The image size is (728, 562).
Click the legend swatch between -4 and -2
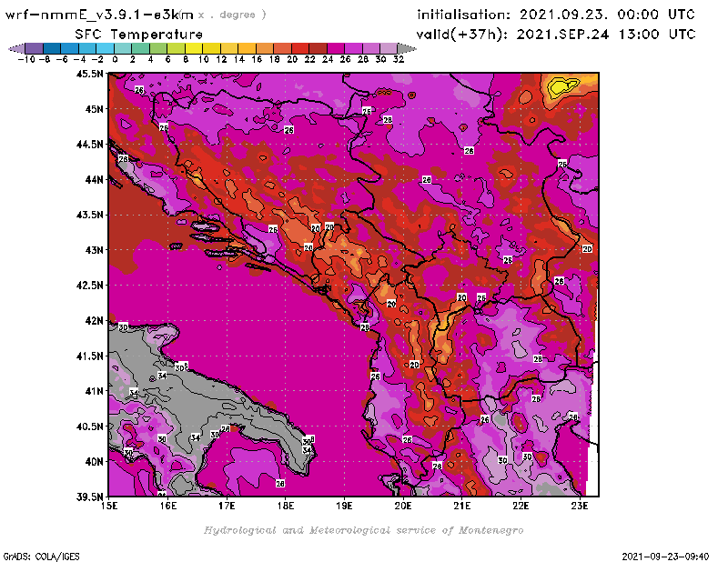click(86, 48)
